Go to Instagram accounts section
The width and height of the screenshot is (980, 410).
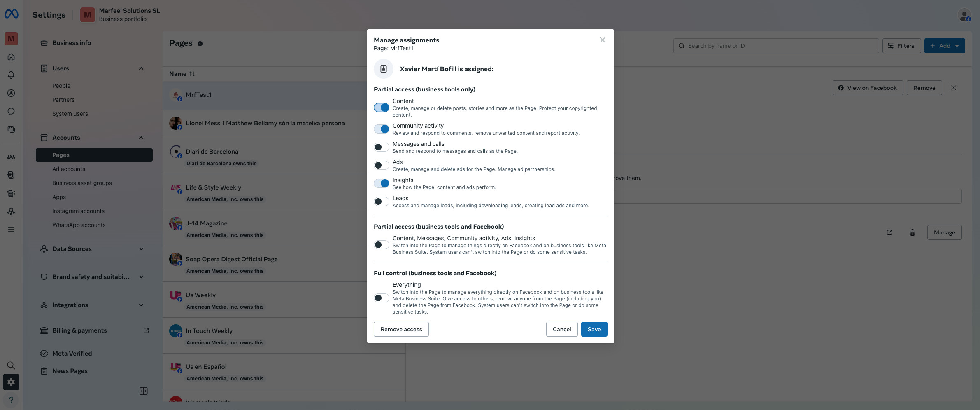78,211
